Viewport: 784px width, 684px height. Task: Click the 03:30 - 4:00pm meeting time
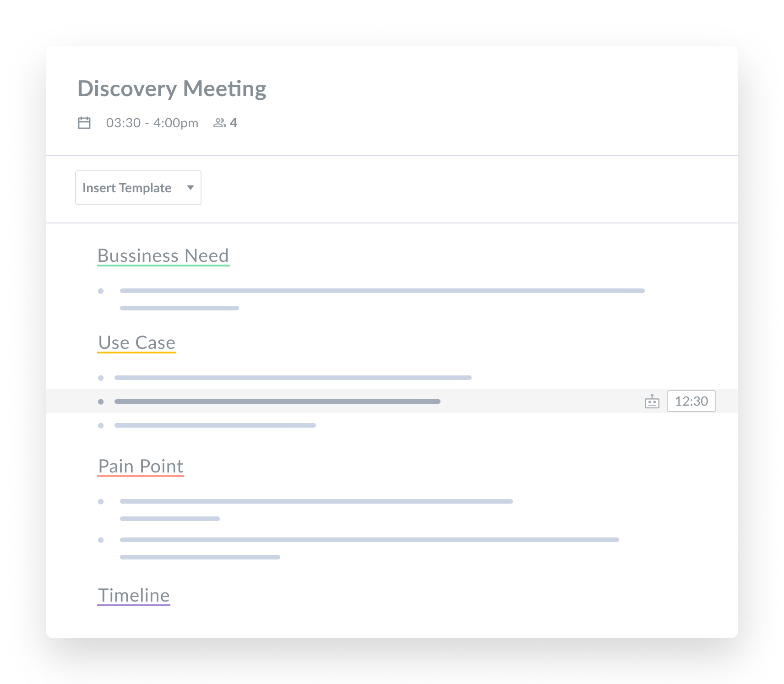coord(152,123)
